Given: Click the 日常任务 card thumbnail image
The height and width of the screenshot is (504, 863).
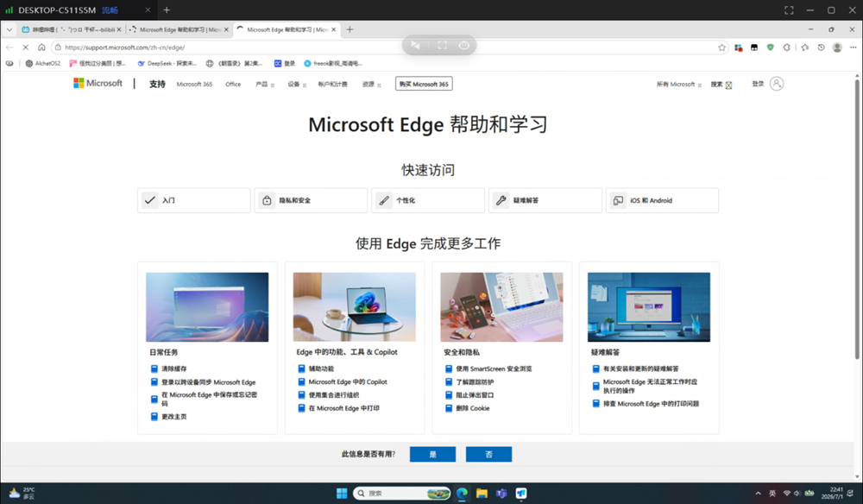Looking at the screenshot, I should [207, 307].
